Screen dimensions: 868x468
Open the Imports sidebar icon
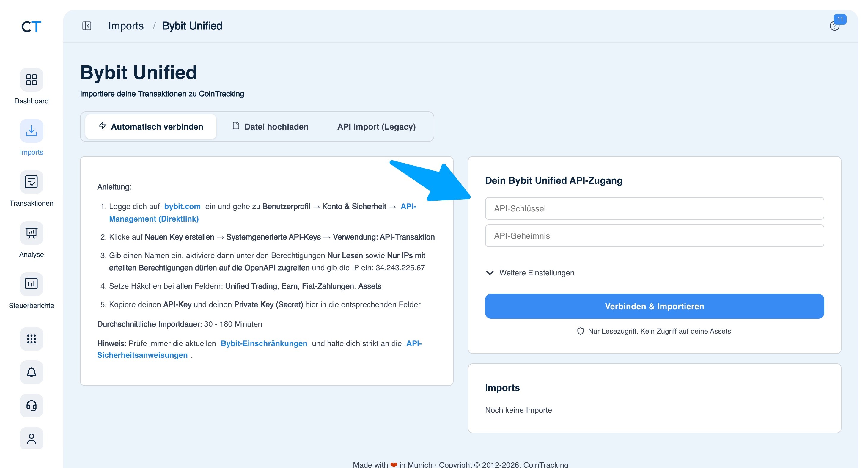(31, 131)
